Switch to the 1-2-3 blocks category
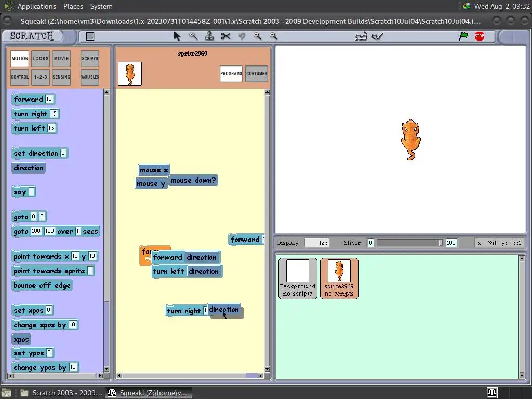Viewport: 532px width, 399px height. pyautogui.click(x=41, y=77)
